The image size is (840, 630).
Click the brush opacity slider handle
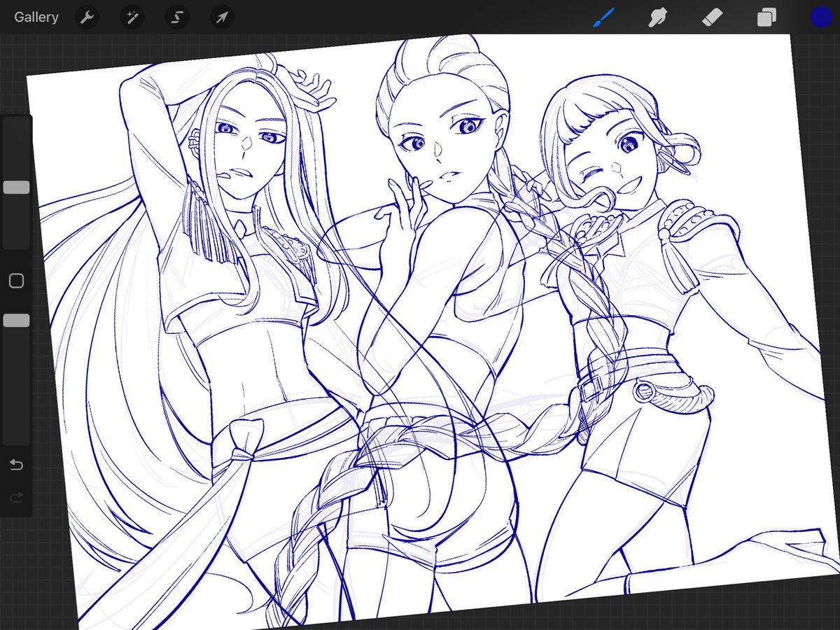point(16,321)
